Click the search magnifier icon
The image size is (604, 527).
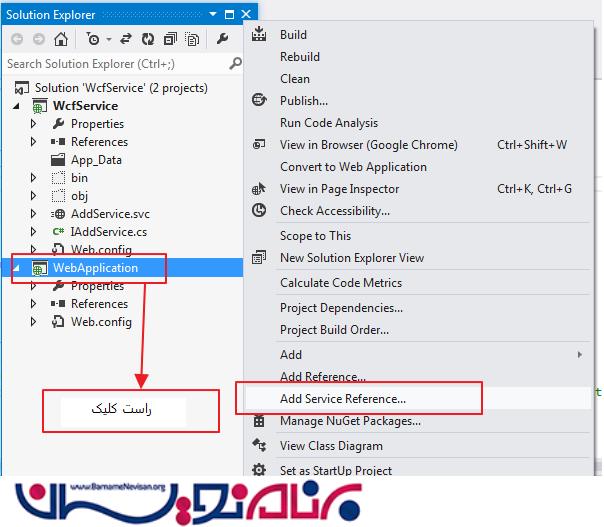pyautogui.click(x=235, y=63)
